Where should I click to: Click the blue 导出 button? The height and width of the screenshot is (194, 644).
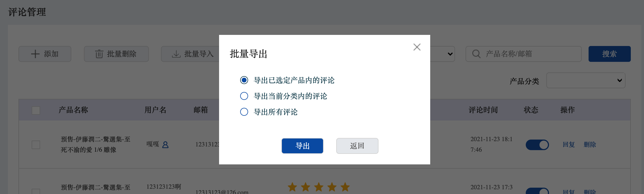coord(302,146)
